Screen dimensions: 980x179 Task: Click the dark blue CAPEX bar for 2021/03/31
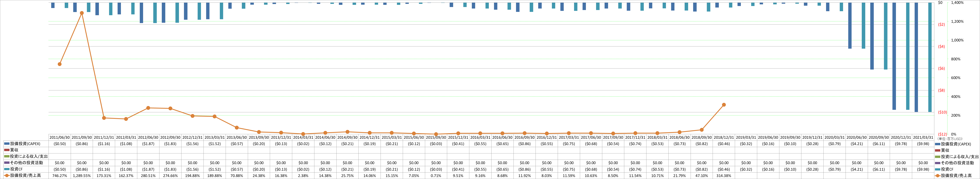coord(916,57)
